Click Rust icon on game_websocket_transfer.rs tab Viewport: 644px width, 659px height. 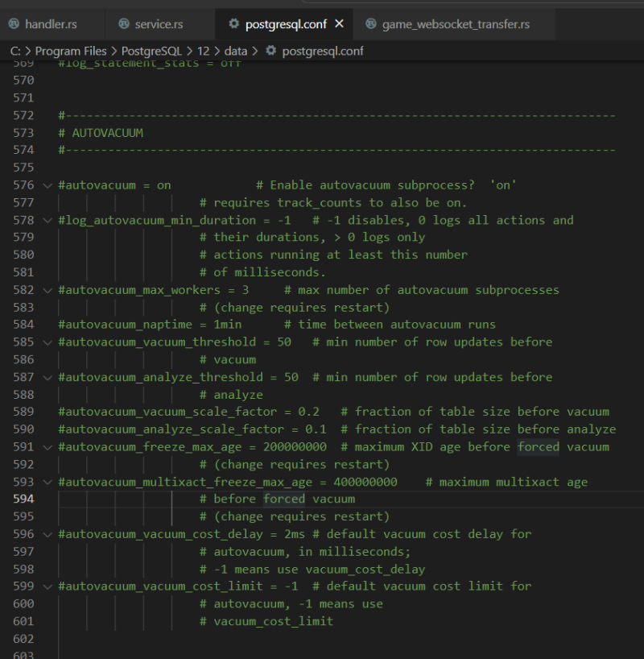pos(371,24)
